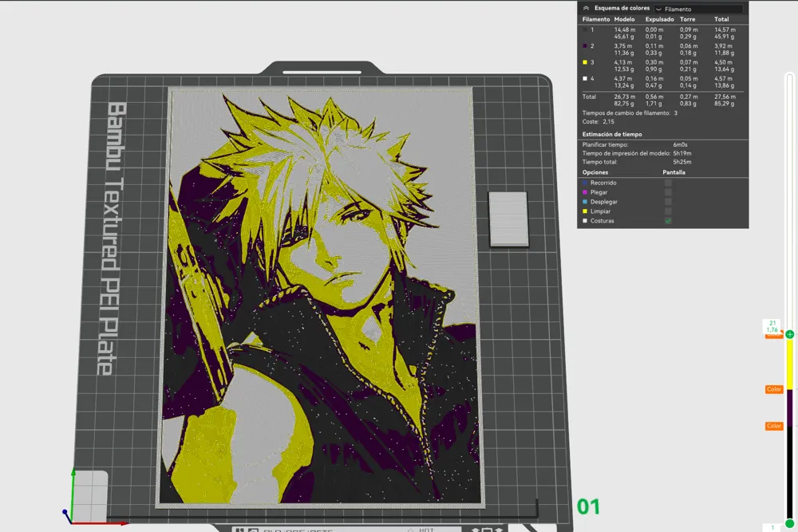The width and height of the screenshot is (798, 532).
Task: Click the layer 21 height label
Action: [772, 326]
